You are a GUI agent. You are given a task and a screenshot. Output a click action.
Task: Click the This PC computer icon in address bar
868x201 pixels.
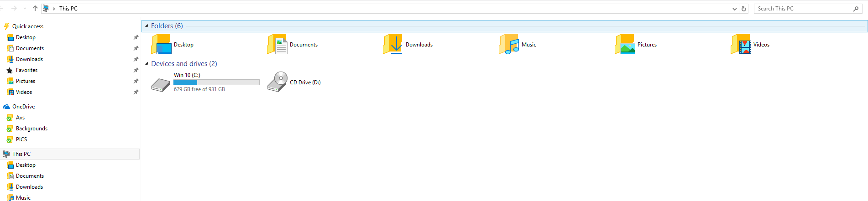[x=46, y=8]
